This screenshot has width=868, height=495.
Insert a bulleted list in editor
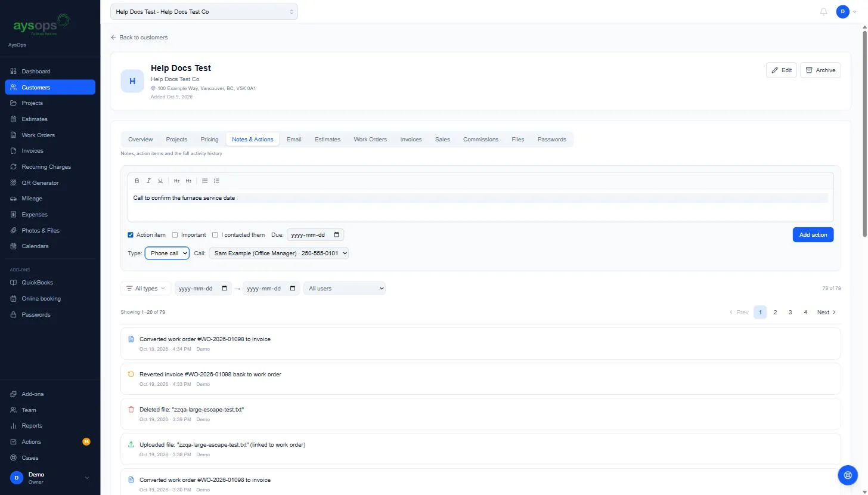point(204,181)
